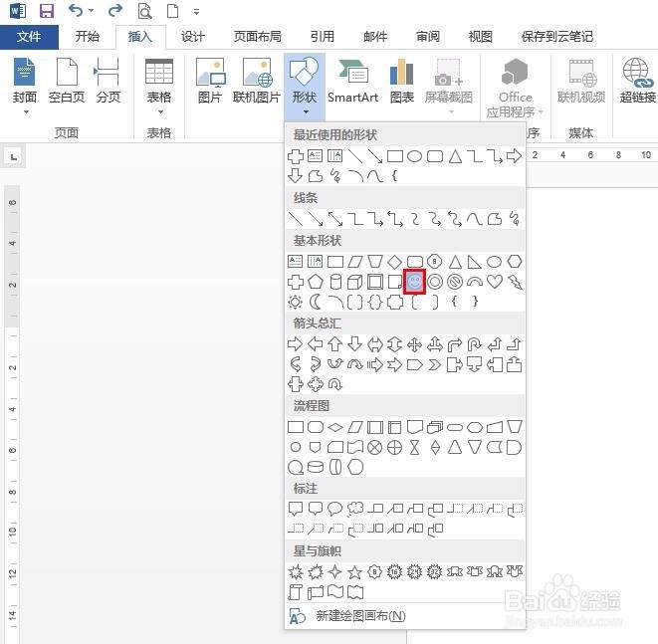Select the quad arrow shape
658x644 pixels.
click(414, 344)
